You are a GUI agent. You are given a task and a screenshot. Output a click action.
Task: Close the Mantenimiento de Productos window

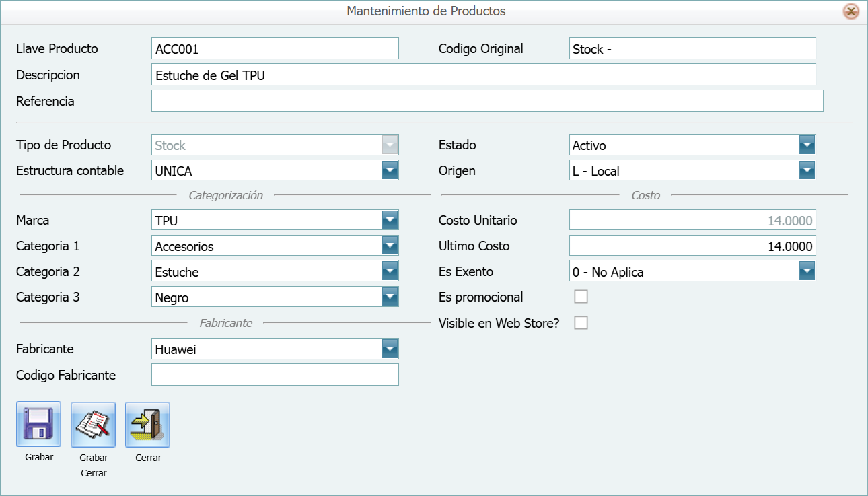tap(851, 11)
